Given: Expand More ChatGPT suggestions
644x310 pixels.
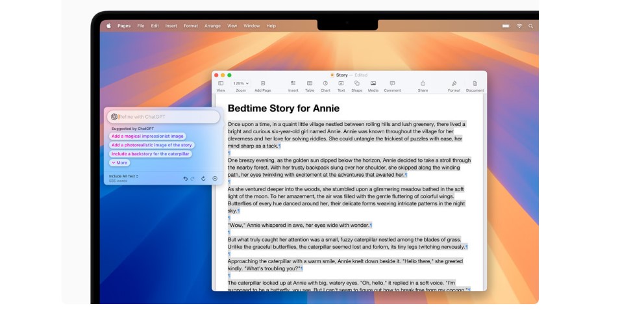Looking at the screenshot, I should point(119,163).
